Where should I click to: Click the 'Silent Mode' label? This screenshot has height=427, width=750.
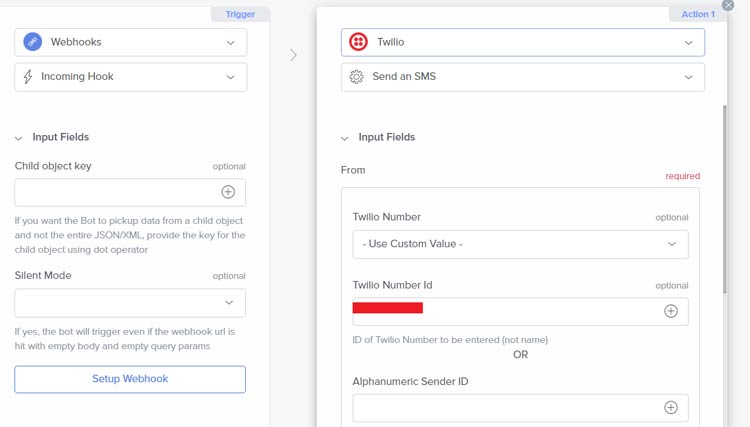(x=43, y=275)
